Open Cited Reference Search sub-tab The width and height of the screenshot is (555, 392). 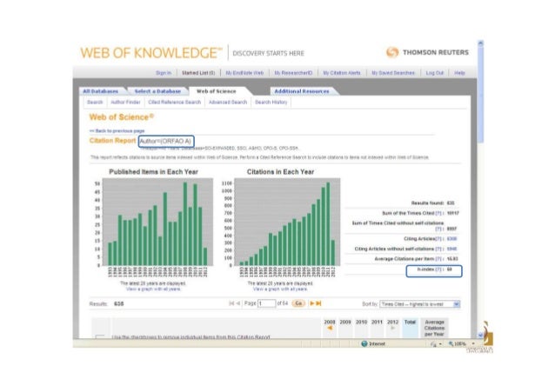[175, 102]
